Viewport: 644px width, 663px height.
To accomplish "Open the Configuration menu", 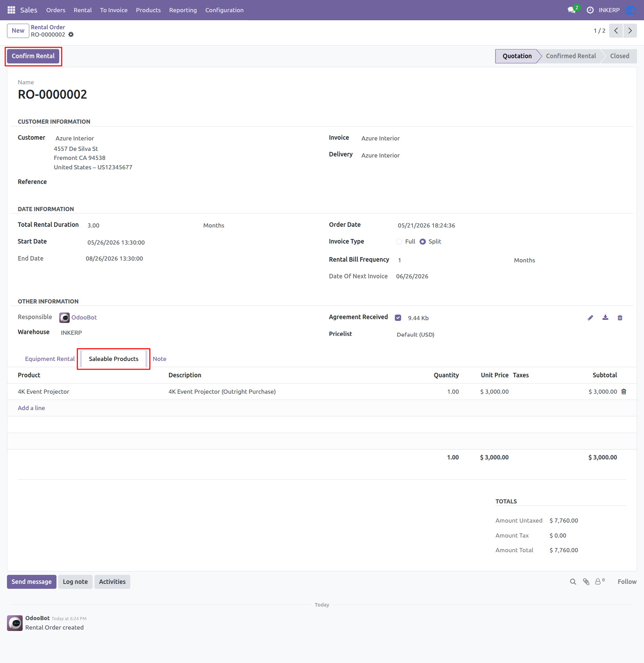I will pos(224,10).
